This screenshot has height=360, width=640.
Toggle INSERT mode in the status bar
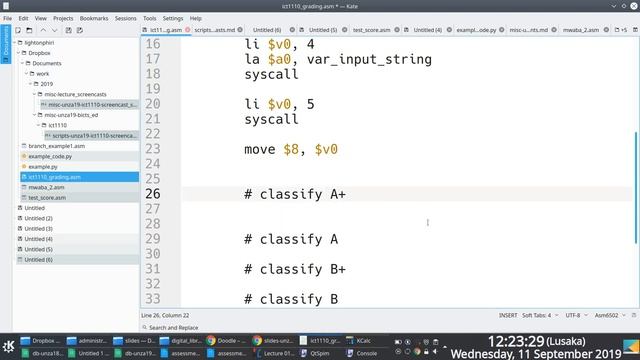coord(508,315)
